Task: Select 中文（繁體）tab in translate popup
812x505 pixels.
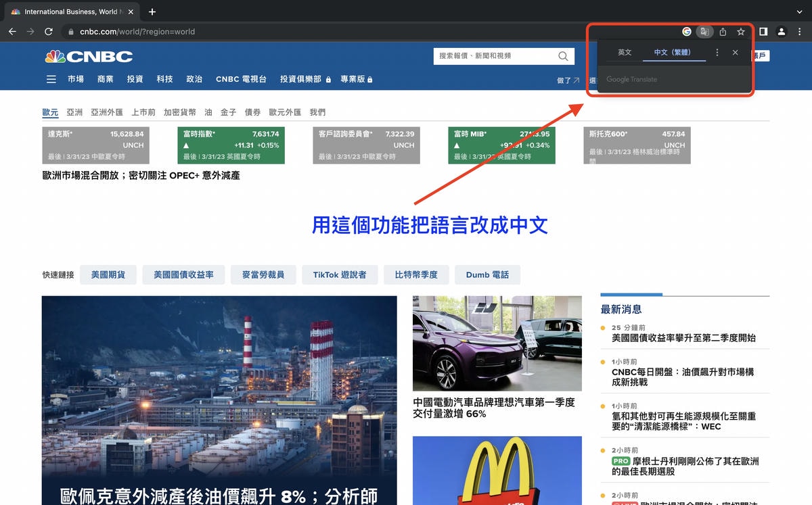Action: click(x=672, y=52)
